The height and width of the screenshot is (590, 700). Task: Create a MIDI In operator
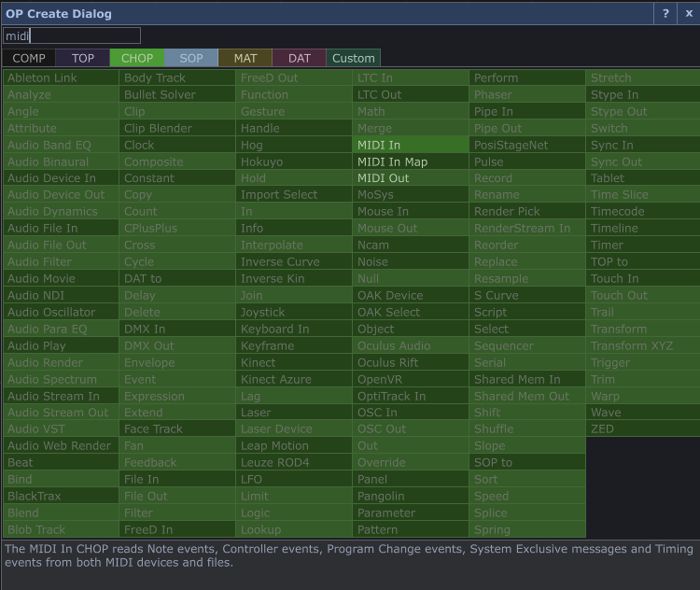pos(411,145)
